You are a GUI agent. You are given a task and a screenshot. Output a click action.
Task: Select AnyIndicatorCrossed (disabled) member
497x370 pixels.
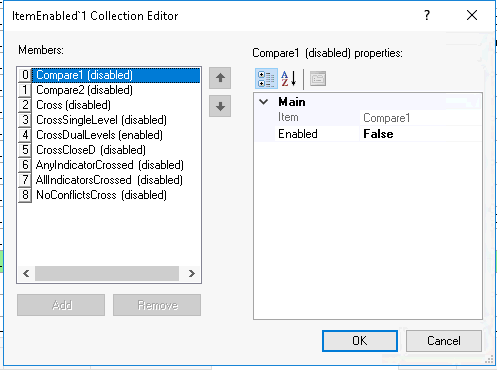pos(109,165)
